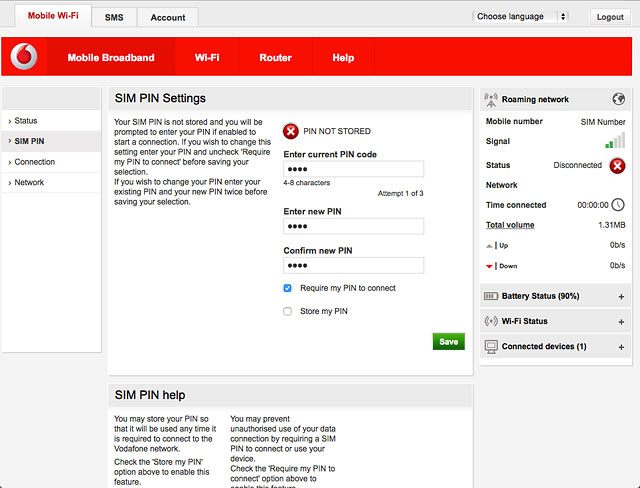Click the red PIN not stored icon
The height and width of the screenshot is (488, 640).
290,131
